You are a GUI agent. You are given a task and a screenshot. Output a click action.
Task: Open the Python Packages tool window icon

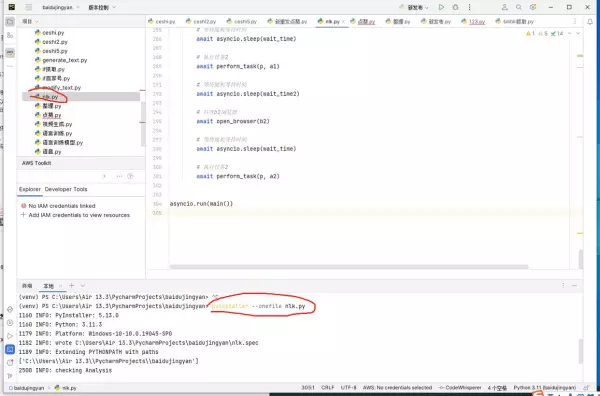pos(10,309)
